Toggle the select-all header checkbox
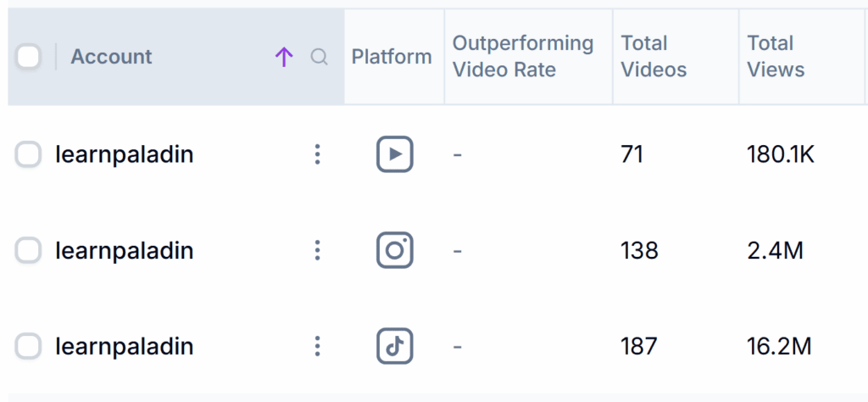 coord(29,57)
